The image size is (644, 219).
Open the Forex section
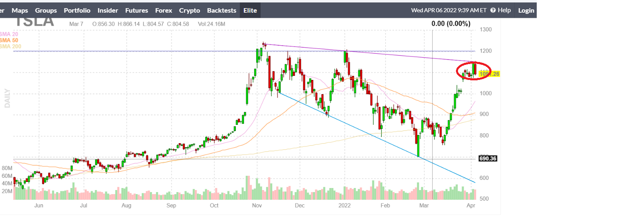164,11
